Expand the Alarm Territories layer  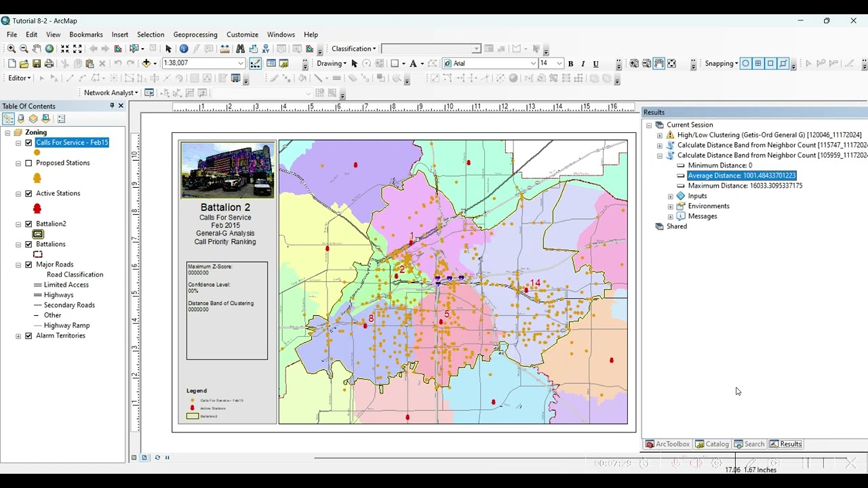(18, 336)
